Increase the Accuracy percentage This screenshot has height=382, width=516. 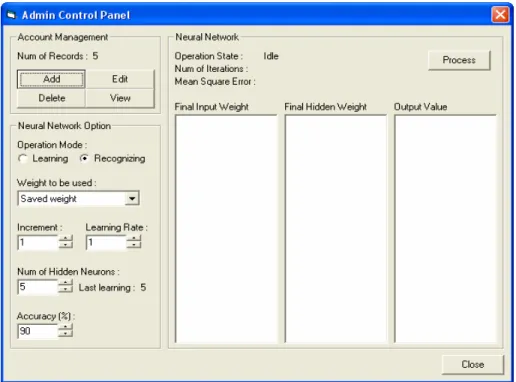point(66,327)
